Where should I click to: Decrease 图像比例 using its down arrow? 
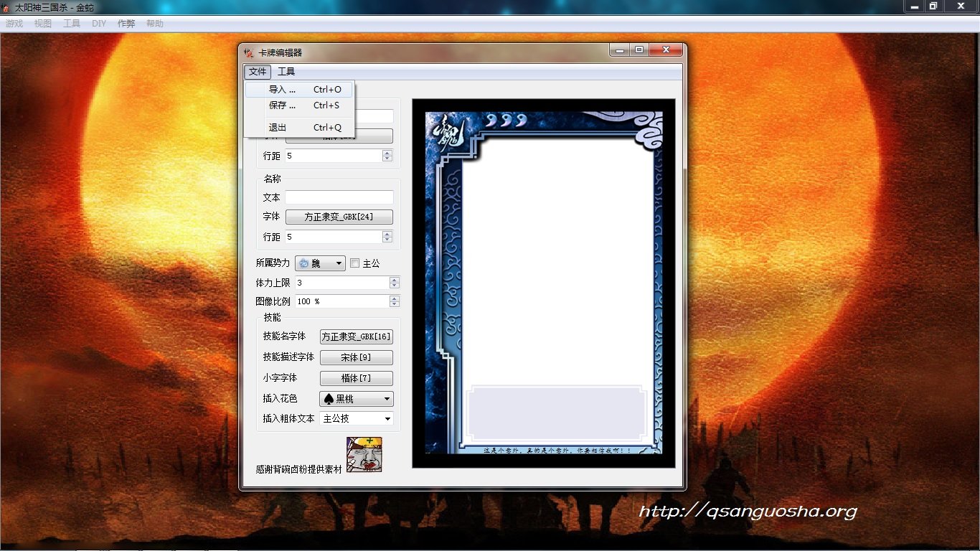click(394, 304)
